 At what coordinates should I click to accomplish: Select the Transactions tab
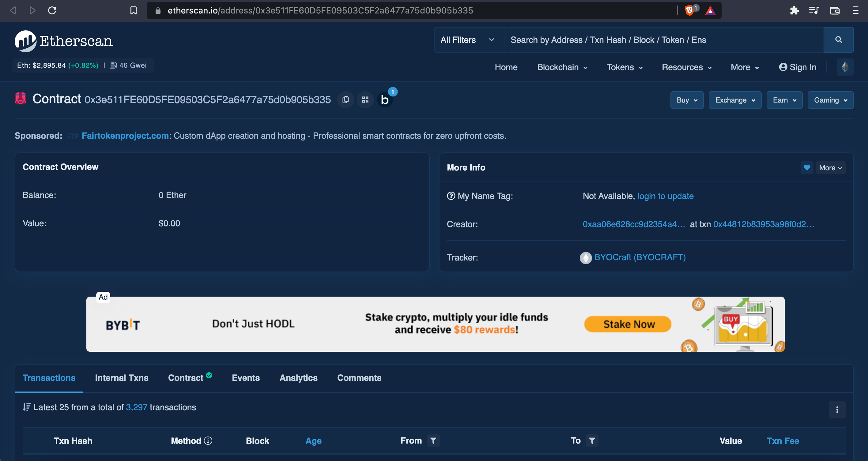pos(49,377)
